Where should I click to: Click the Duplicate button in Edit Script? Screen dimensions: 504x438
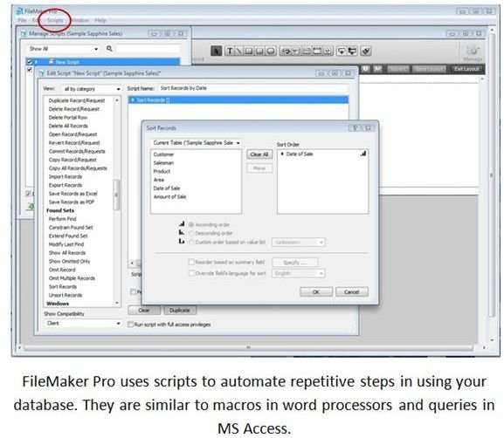180,311
